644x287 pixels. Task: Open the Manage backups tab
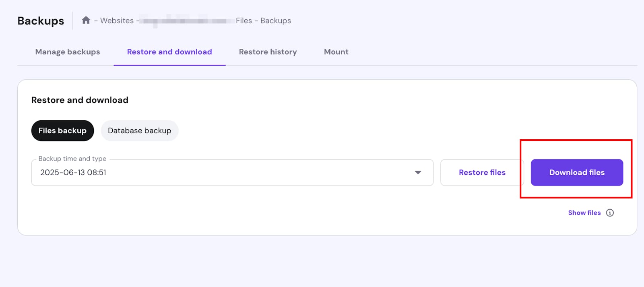pyautogui.click(x=67, y=52)
